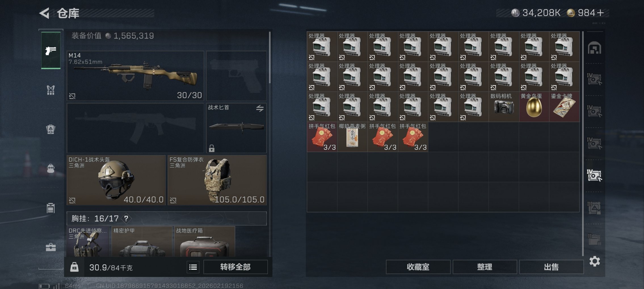644x289 pixels.
Task: Go back using the arrow beside 仓库
Action: click(x=44, y=13)
